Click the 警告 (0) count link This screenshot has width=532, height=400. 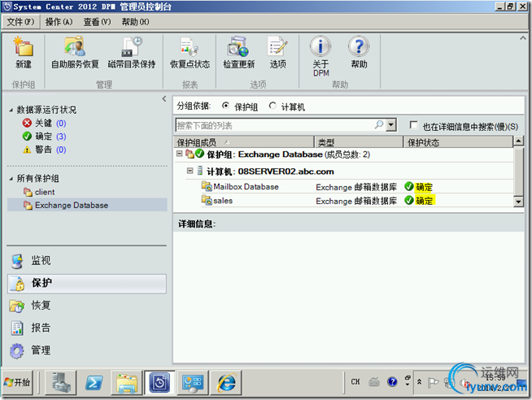[x=61, y=150]
